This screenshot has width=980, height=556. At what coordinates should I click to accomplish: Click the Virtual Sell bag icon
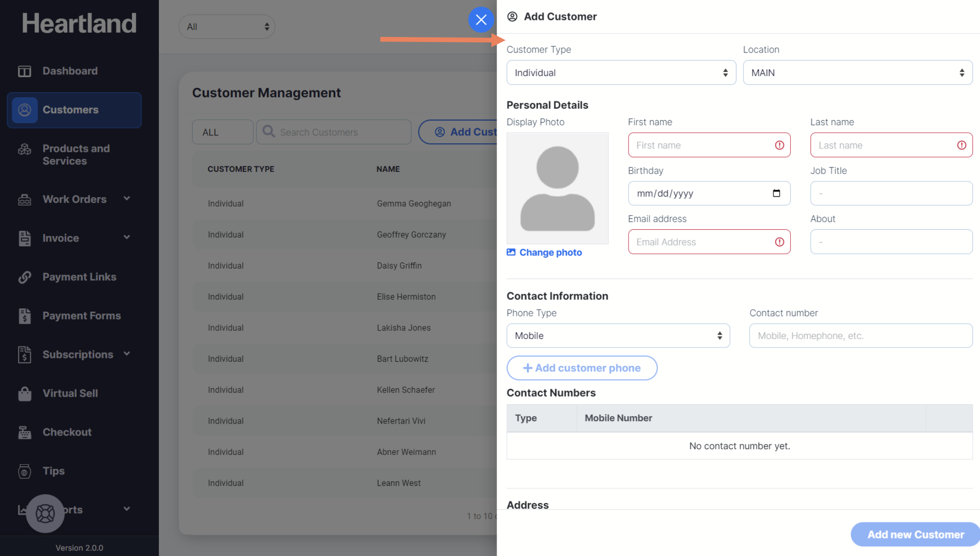click(25, 393)
